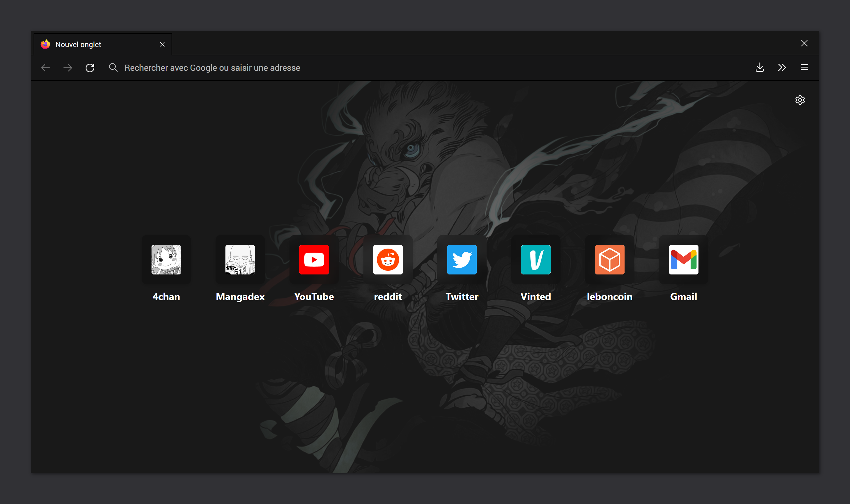Open the Vinted shortcut icon
850x504 pixels.
click(536, 260)
